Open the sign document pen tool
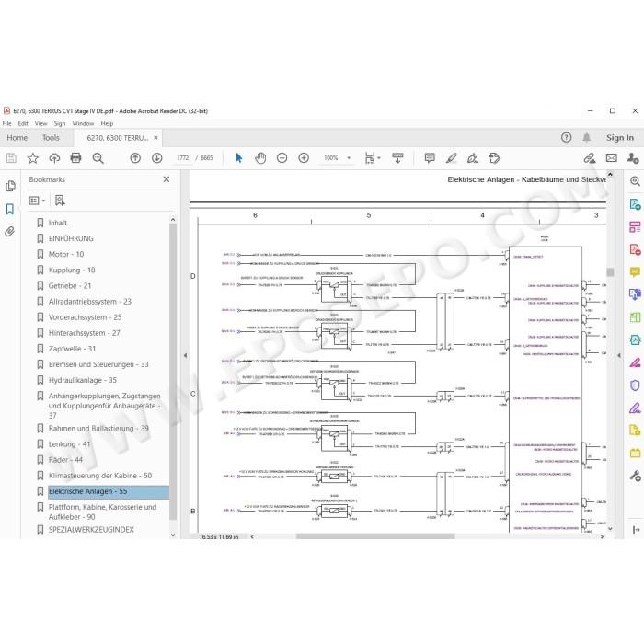 [x=473, y=158]
